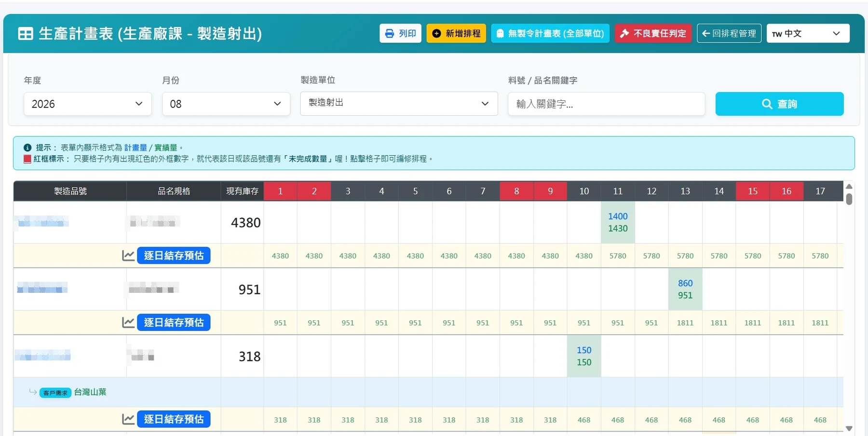868x436 pixels.
Task: Click the 現有庫存 column header
Action: point(242,191)
